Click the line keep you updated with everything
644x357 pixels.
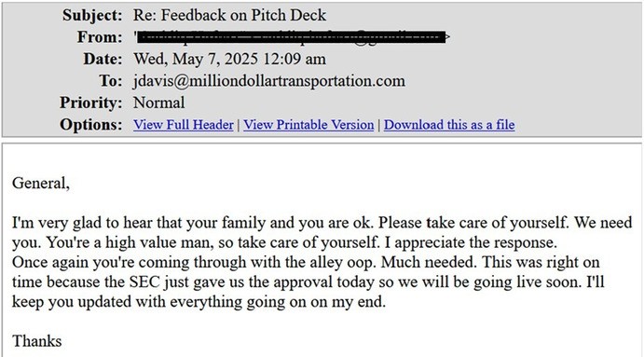(199, 302)
